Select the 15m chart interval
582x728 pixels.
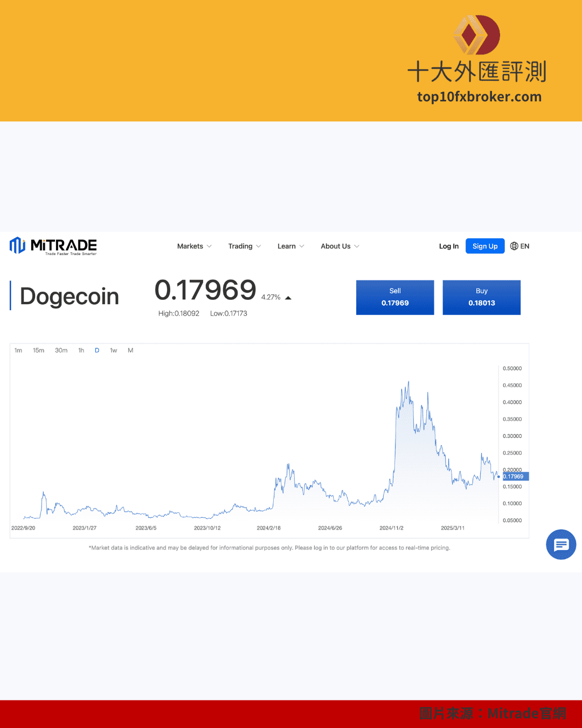pos(38,351)
